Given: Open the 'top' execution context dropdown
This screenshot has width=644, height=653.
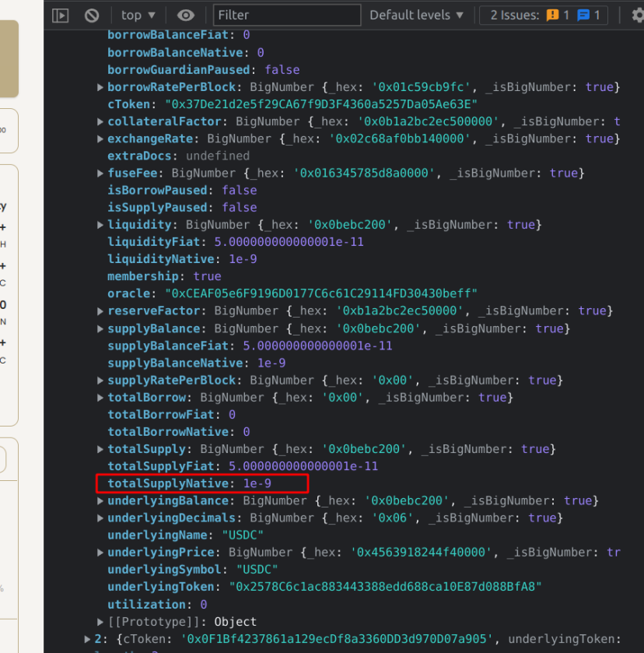Looking at the screenshot, I should (137, 15).
